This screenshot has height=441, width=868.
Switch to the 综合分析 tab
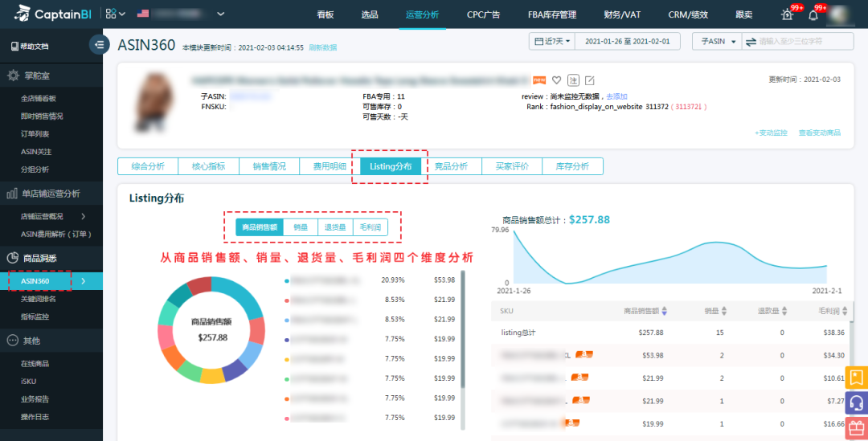click(x=148, y=166)
